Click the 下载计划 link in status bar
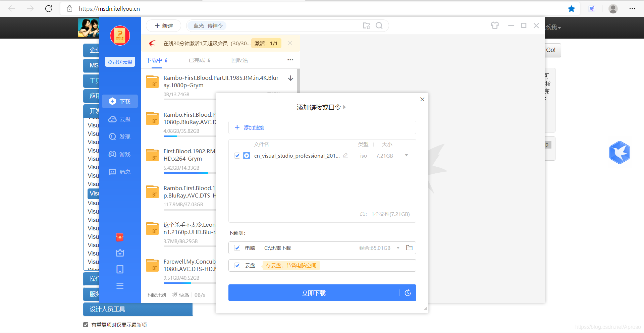Screen dimensions: 644x333 [x=156, y=295]
